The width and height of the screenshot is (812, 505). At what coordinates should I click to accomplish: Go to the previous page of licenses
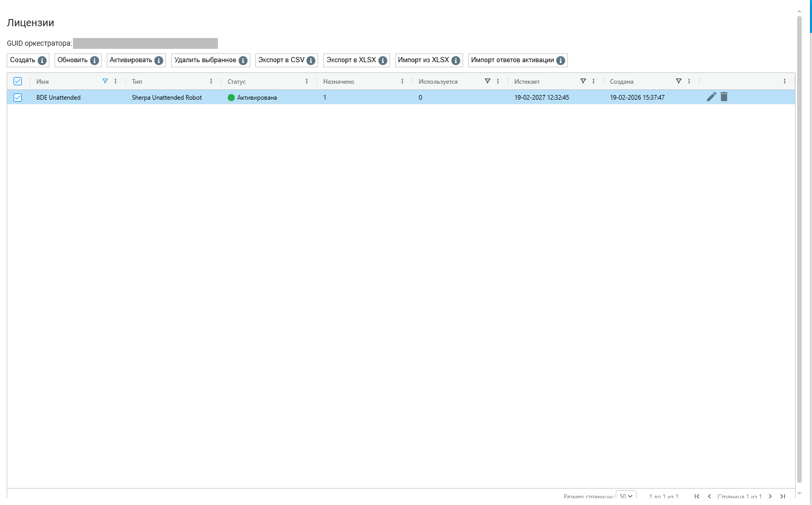click(x=709, y=496)
